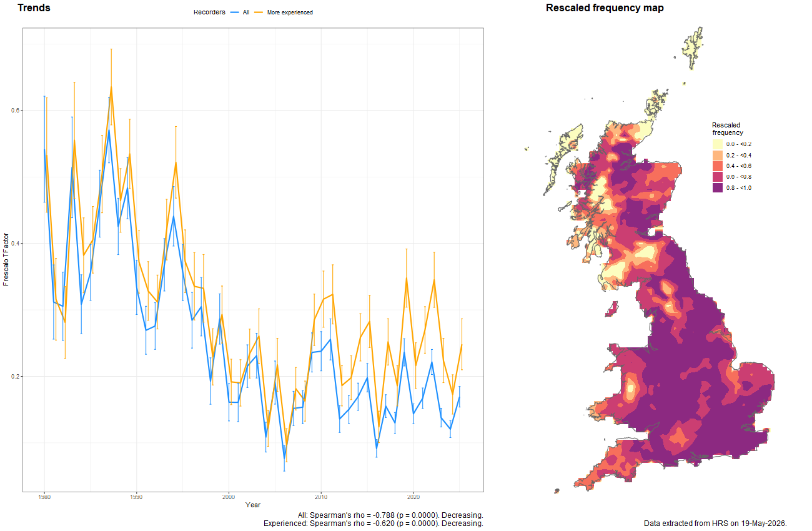This screenshot has height=531, width=812.
Task: Click the dark purple 0.8 - <1.0 legend swatch
Action: coord(718,188)
